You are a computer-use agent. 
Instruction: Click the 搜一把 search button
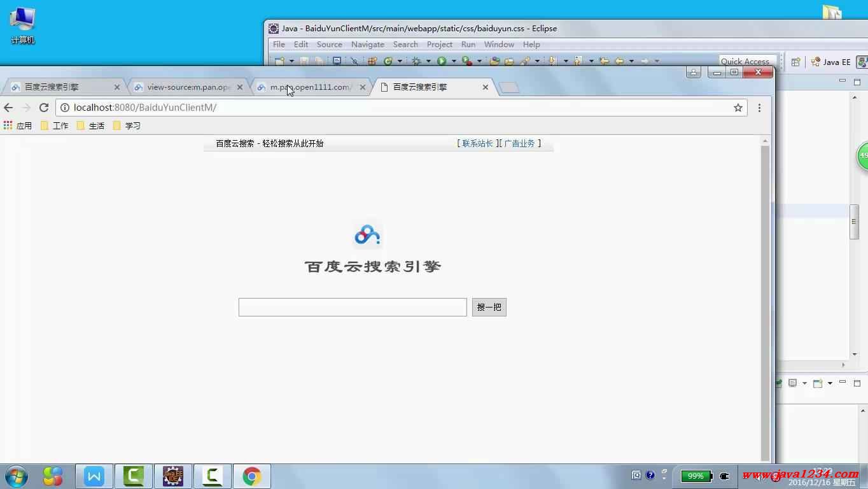(489, 307)
